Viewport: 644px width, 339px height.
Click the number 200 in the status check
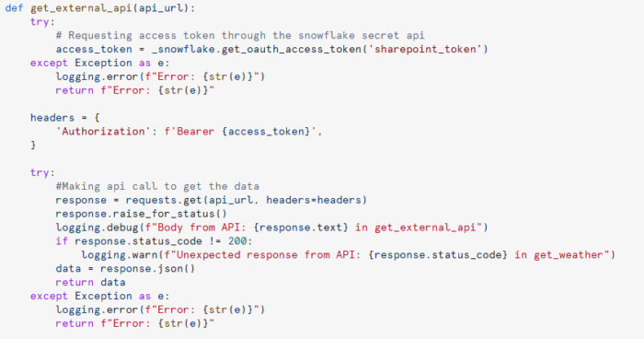coord(237,241)
